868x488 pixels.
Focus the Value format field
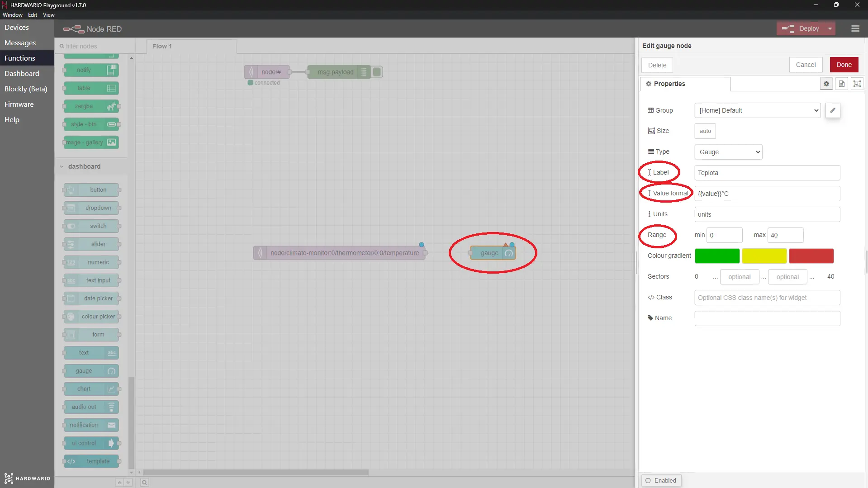click(767, 194)
